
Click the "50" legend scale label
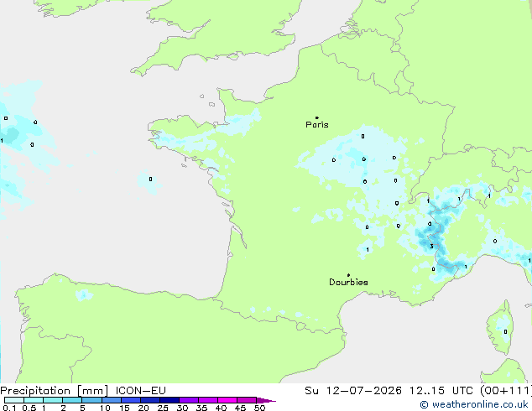pyautogui.click(x=259, y=408)
